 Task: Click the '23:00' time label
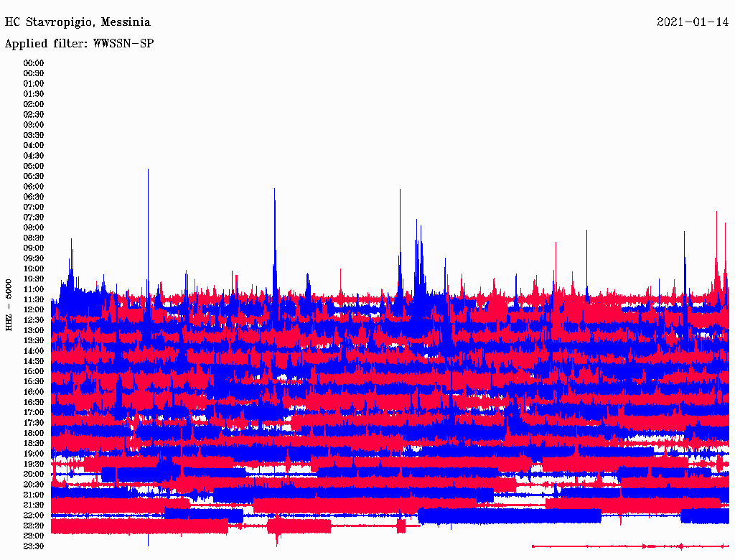pos(34,536)
